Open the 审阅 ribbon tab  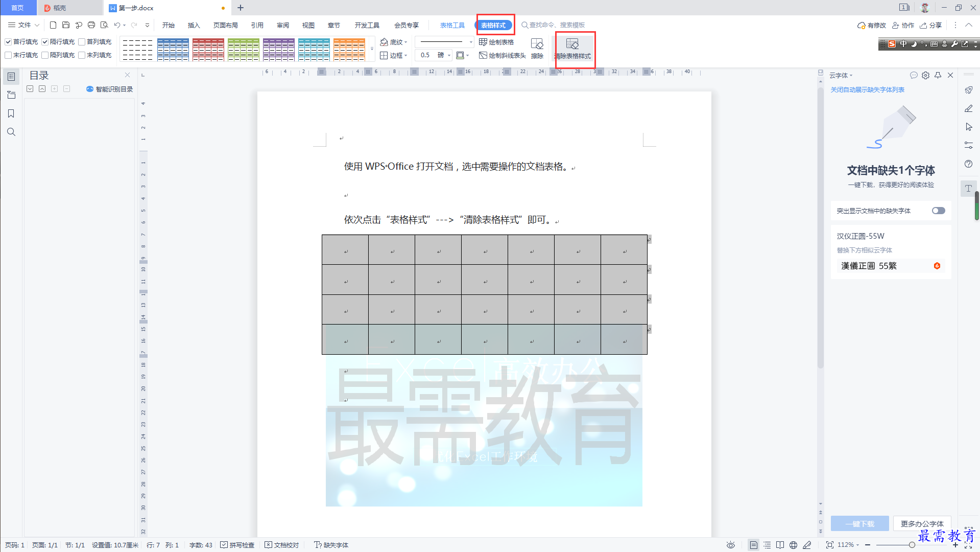point(283,25)
